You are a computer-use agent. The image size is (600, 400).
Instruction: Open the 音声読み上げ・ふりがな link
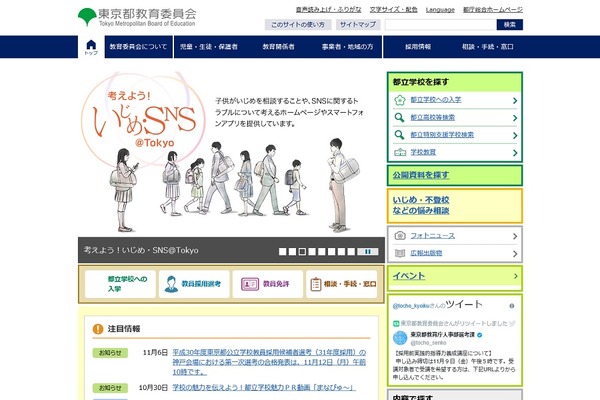tap(328, 10)
